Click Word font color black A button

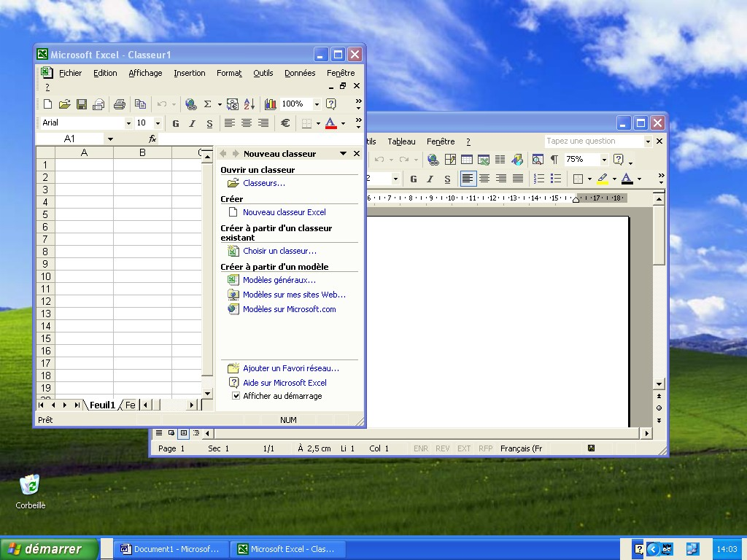[627, 179]
